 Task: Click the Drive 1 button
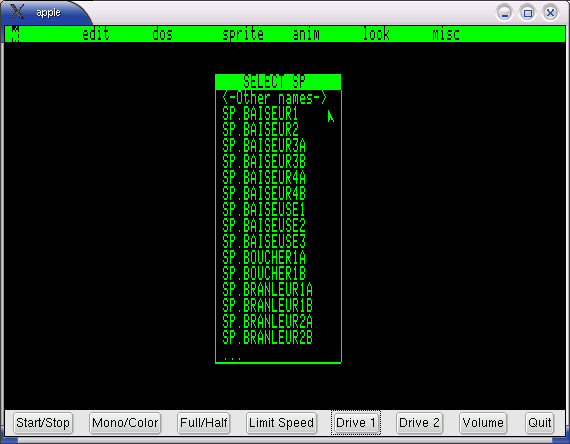click(x=356, y=423)
